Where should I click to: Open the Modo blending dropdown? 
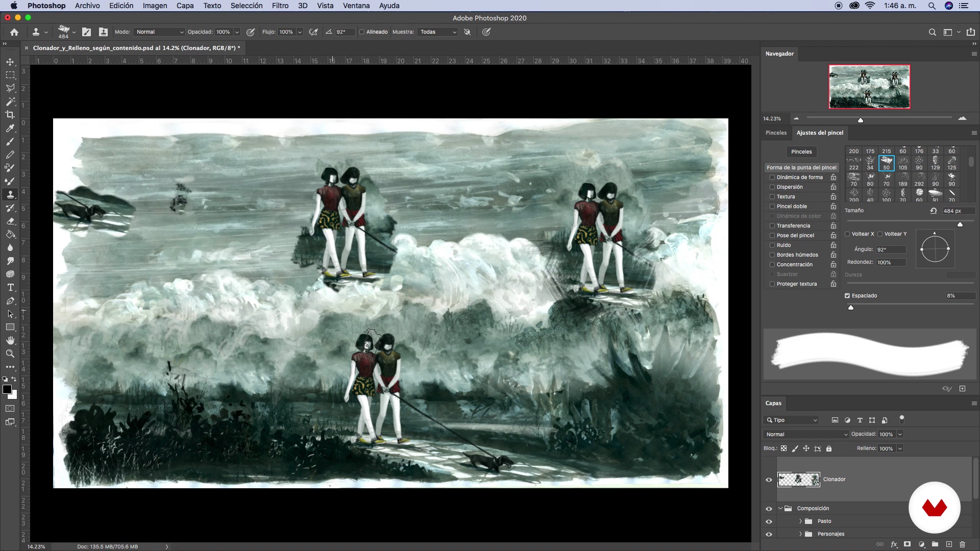point(159,32)
